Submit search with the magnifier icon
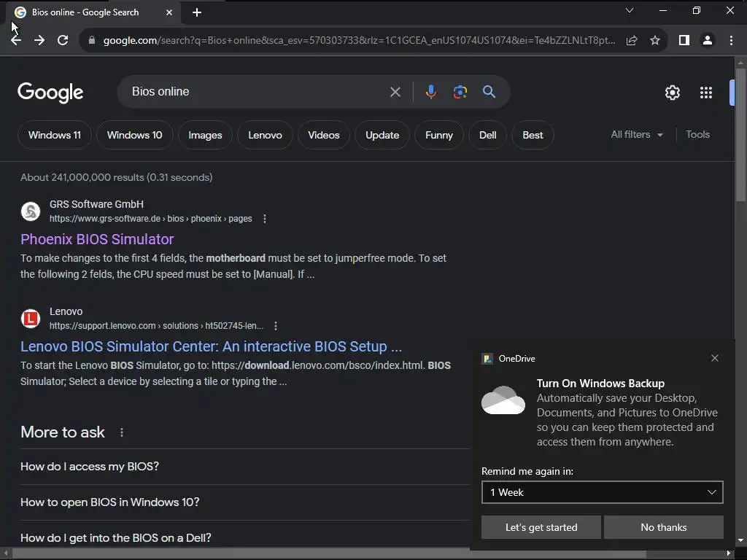 coord(489,92)
